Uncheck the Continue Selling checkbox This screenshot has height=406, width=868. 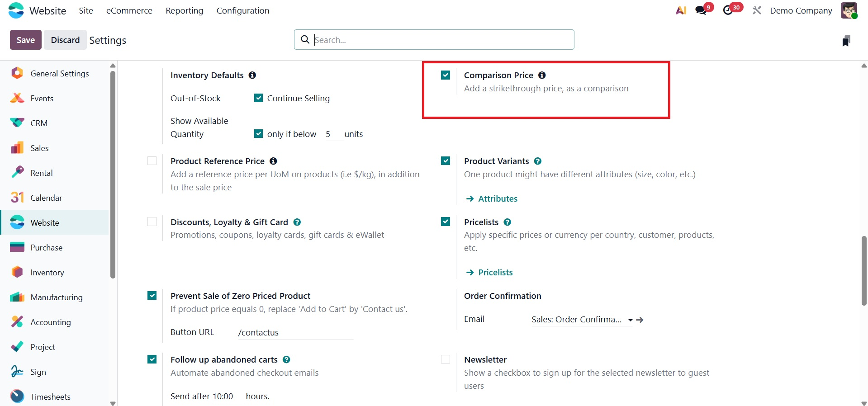tap(259, 98)
